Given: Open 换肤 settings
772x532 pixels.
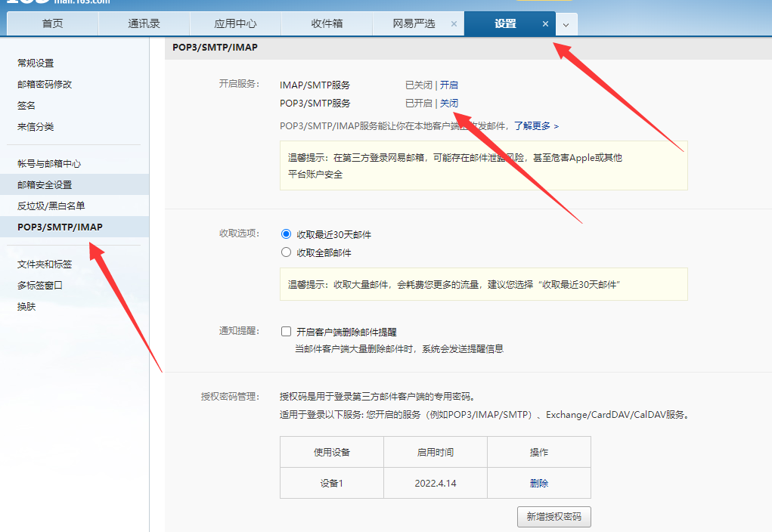Looking at the screenshot, I should click(x=26, y=307).
